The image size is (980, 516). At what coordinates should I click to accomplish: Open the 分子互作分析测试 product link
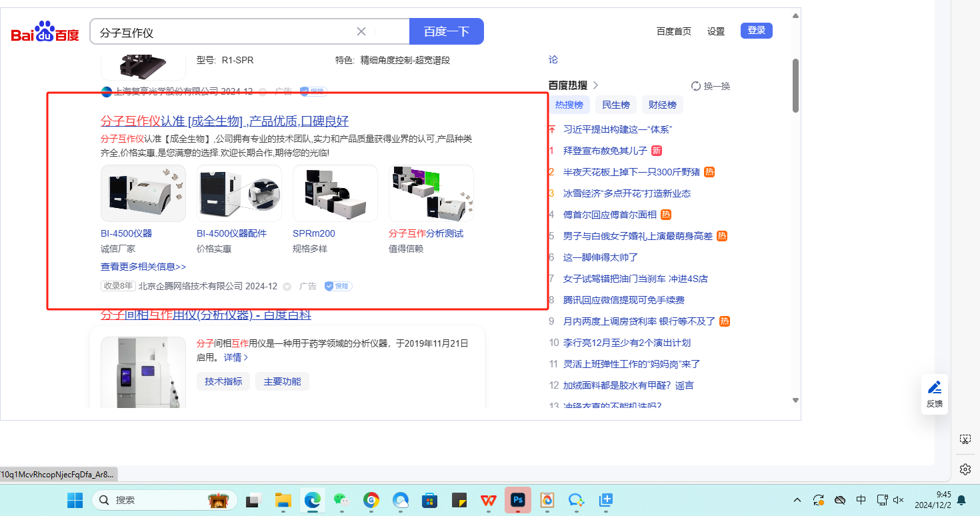pyautogui.click(x=426, y=233)
